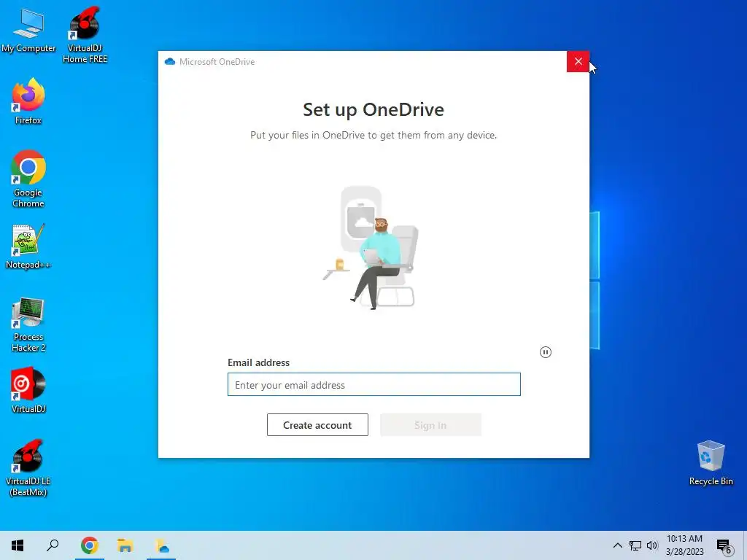The height and width of the screenshot is (560, 747).
Task: Open the Action Center notifications icon
Action: (x=724, y=546)
